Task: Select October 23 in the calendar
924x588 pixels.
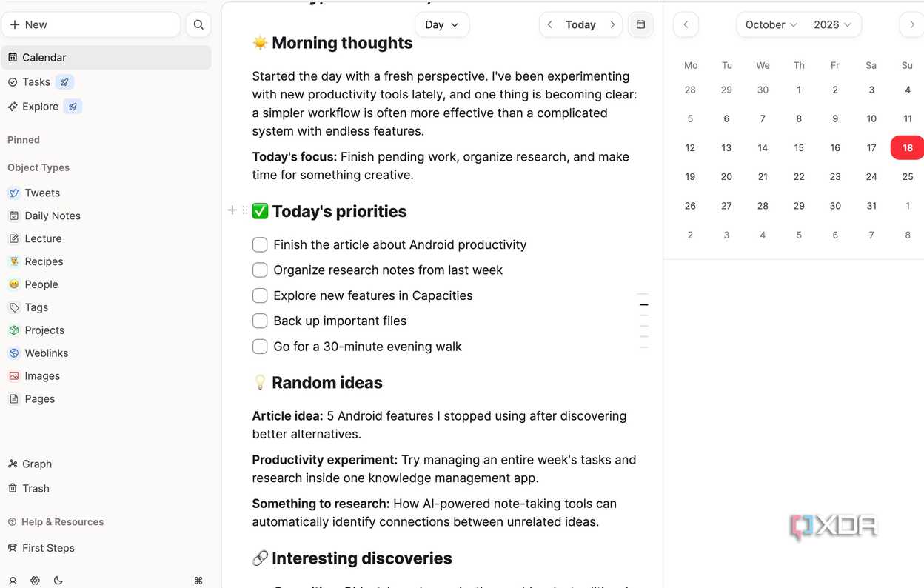Action: [835, 176]
